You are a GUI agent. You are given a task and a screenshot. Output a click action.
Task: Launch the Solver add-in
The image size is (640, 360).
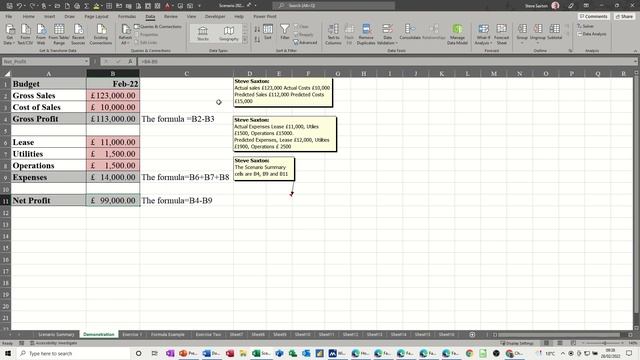585,26
